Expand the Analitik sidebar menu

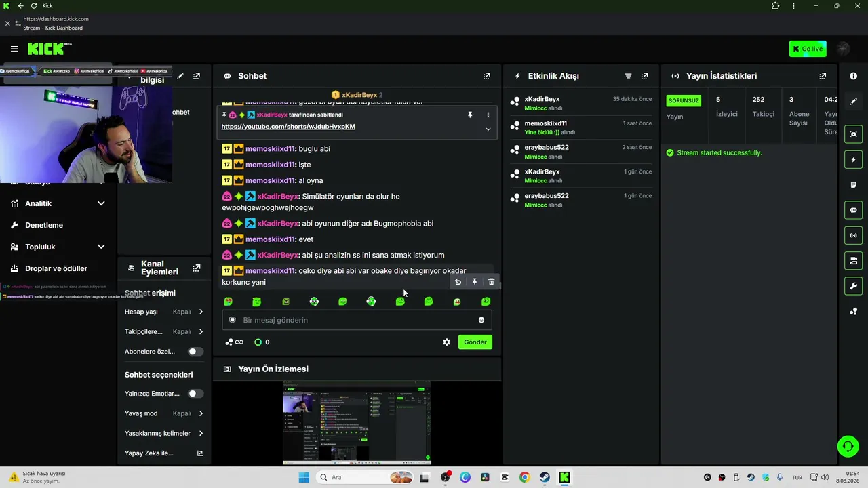coord(58,203)
